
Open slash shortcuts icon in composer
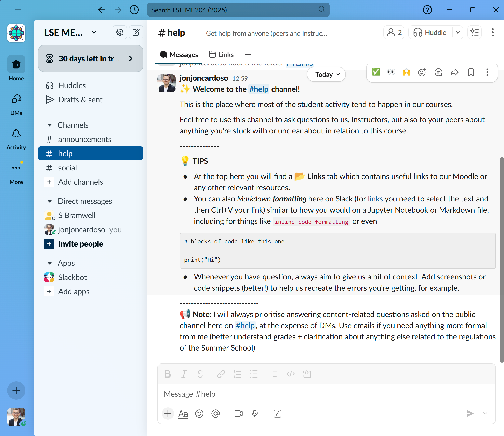(277, 414)
